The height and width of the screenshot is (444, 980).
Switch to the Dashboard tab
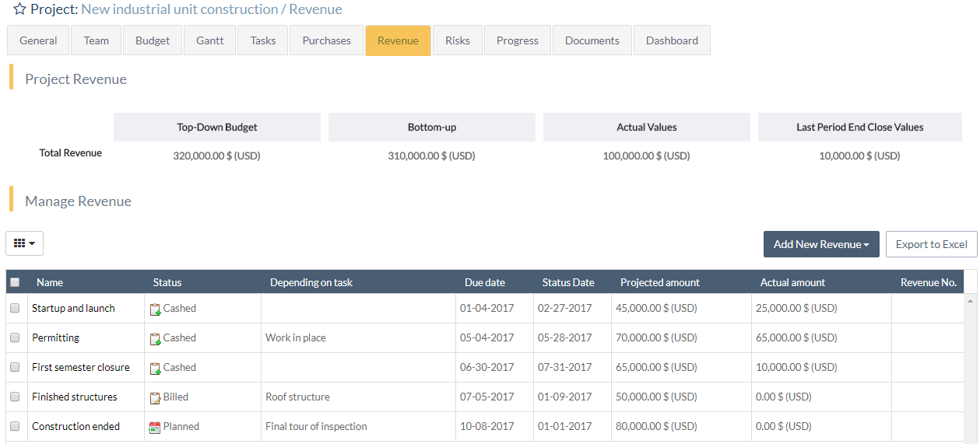click(672, 40)
